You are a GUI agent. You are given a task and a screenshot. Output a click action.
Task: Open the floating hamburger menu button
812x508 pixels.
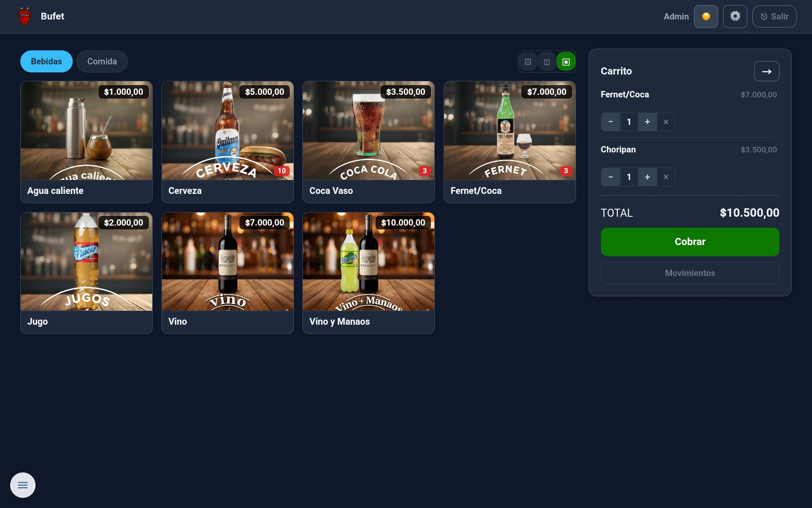point(23,485)
